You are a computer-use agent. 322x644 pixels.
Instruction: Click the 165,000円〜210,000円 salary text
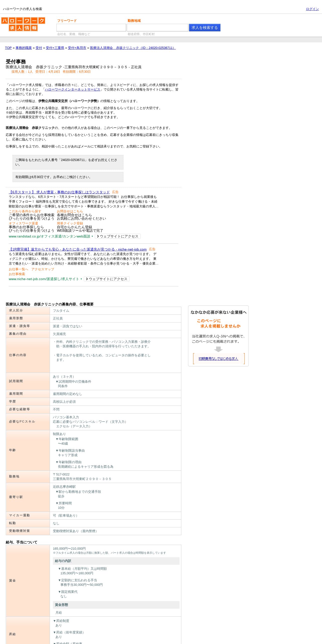pyautogui.click(x=69, y=549)
